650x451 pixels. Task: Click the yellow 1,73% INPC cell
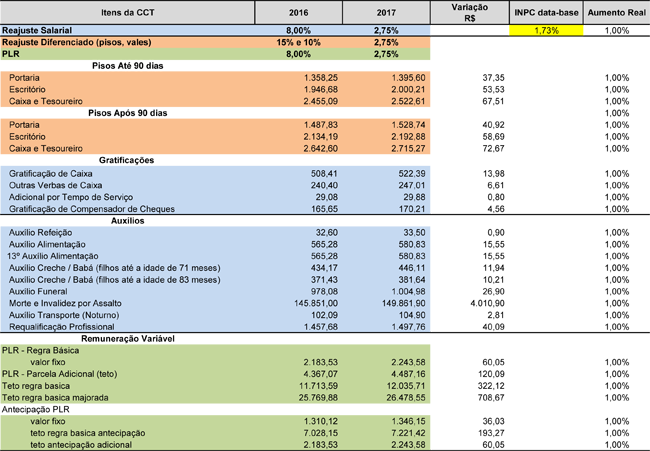click(x=546, y=32)
